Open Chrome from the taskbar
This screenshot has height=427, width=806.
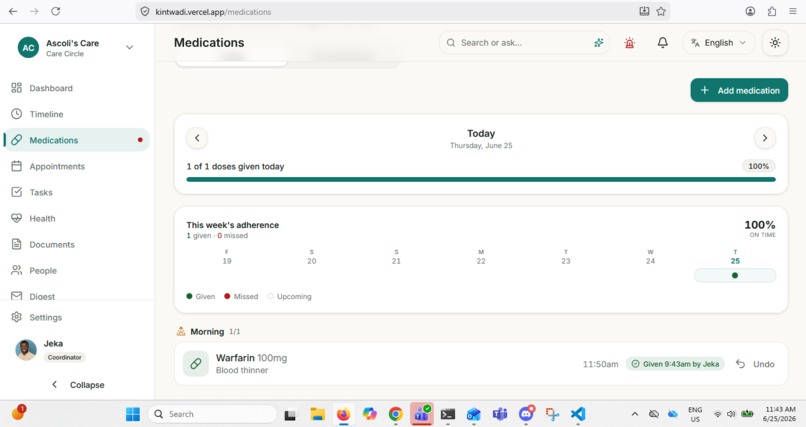point(395,414)
